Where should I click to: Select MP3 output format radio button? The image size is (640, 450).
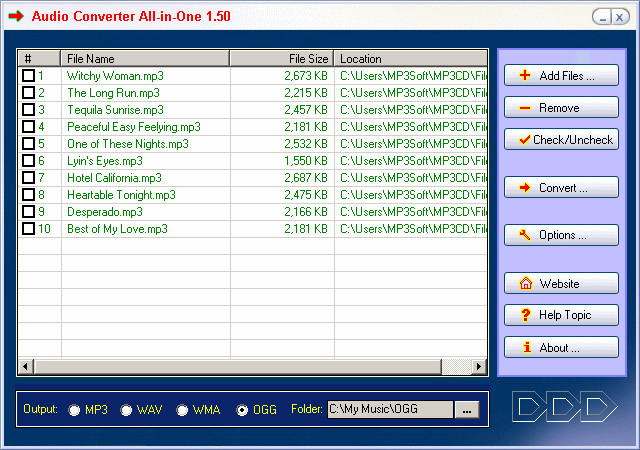point(75,410)
